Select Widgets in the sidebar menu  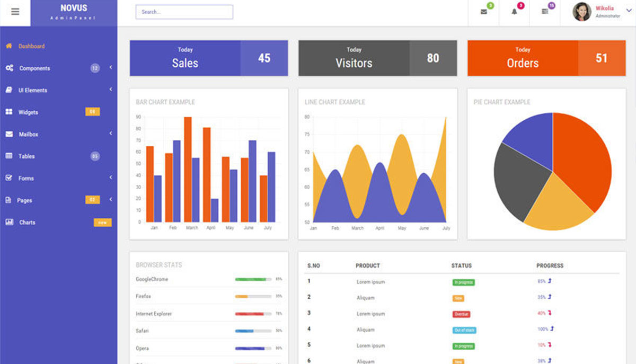click(x=28, y=112)
